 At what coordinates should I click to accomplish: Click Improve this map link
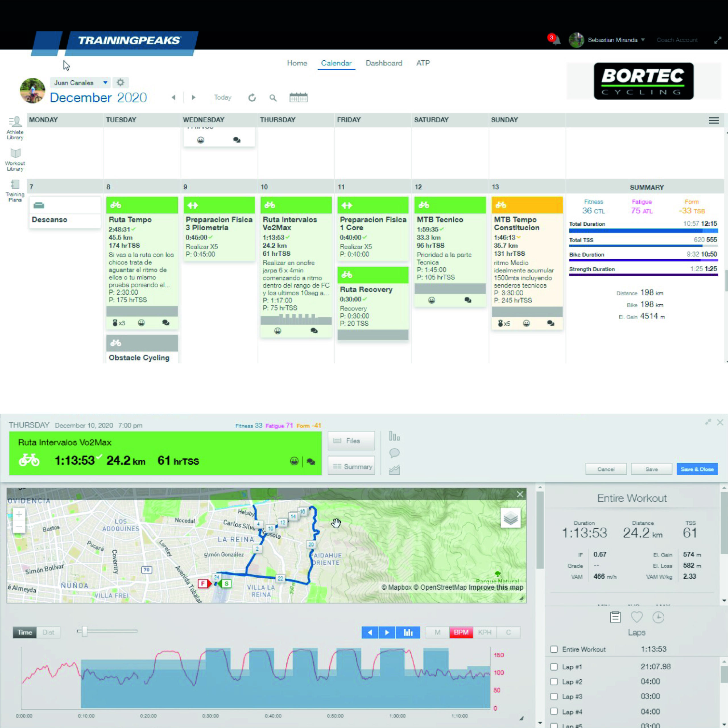point(496,587)
